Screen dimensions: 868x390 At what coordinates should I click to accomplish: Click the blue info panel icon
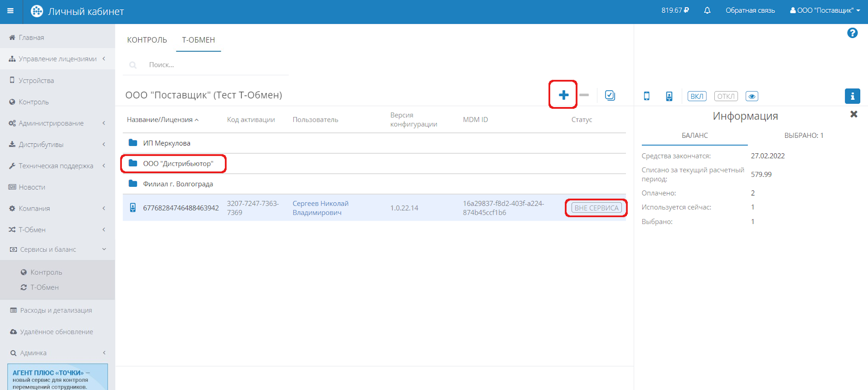[852, 96]
